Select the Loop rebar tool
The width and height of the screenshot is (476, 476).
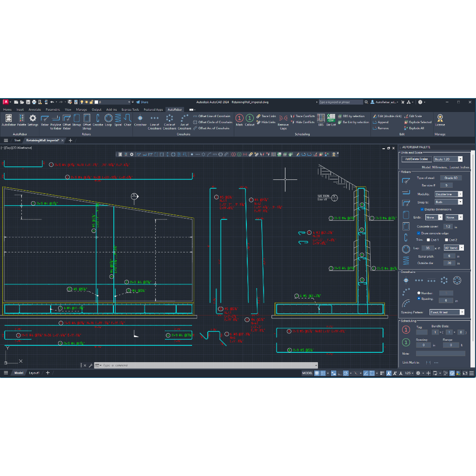[x=108, y=120]
